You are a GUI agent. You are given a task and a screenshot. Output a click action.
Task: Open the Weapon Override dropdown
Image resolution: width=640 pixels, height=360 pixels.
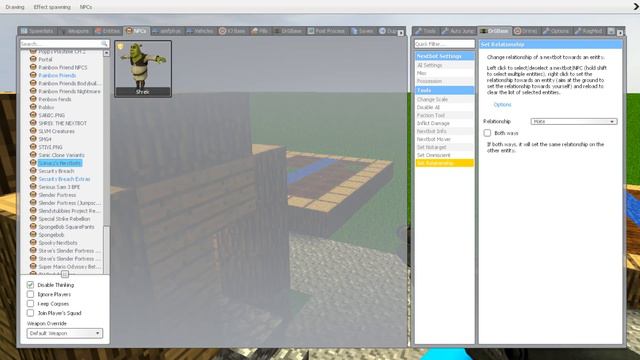64,333
